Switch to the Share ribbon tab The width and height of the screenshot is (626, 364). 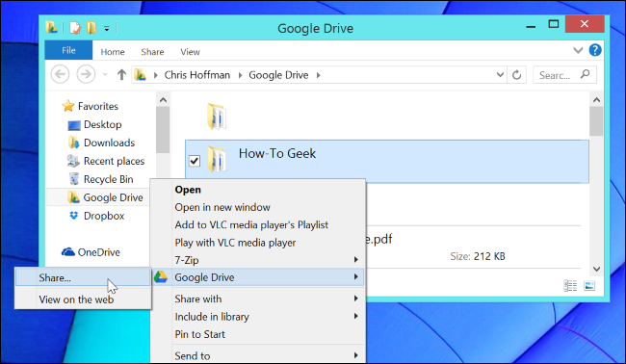(x=152, y=52)
